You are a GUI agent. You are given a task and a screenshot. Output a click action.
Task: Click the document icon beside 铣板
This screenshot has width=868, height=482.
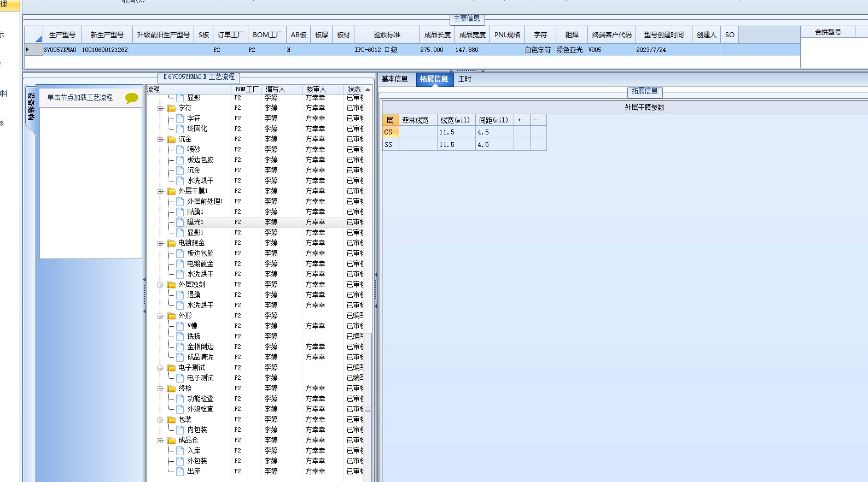(x=180, y=336)
